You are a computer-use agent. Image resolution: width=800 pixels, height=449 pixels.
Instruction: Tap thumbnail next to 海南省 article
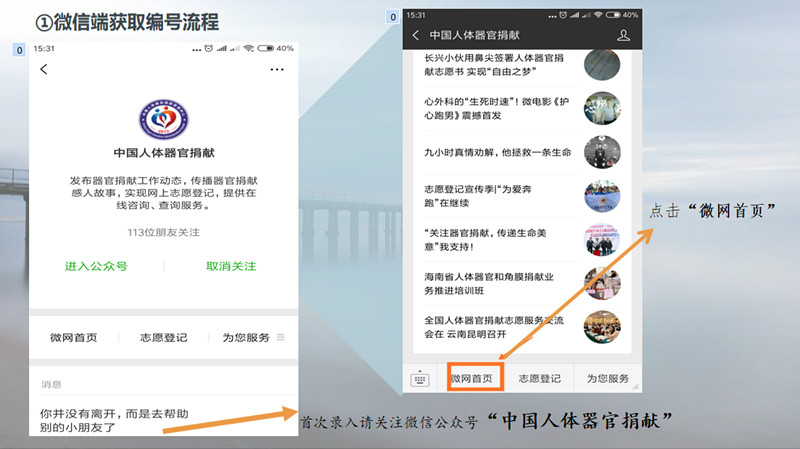pyautogui.click(x=602, y=283)
